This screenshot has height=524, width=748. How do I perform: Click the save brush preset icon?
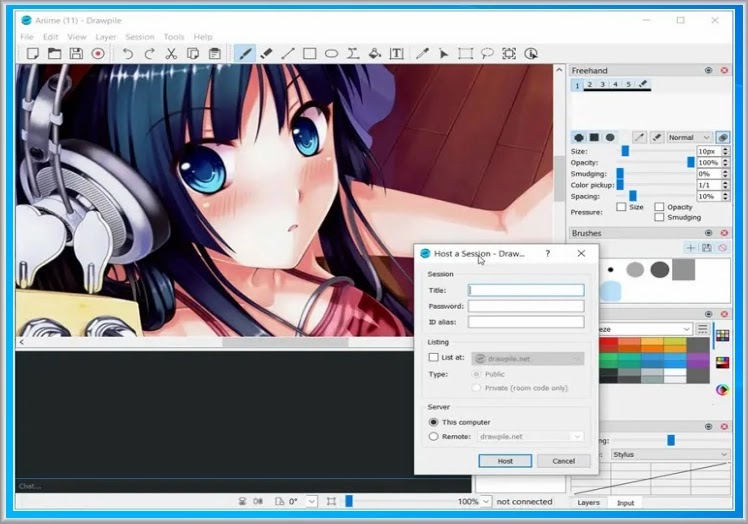point(706,247)
